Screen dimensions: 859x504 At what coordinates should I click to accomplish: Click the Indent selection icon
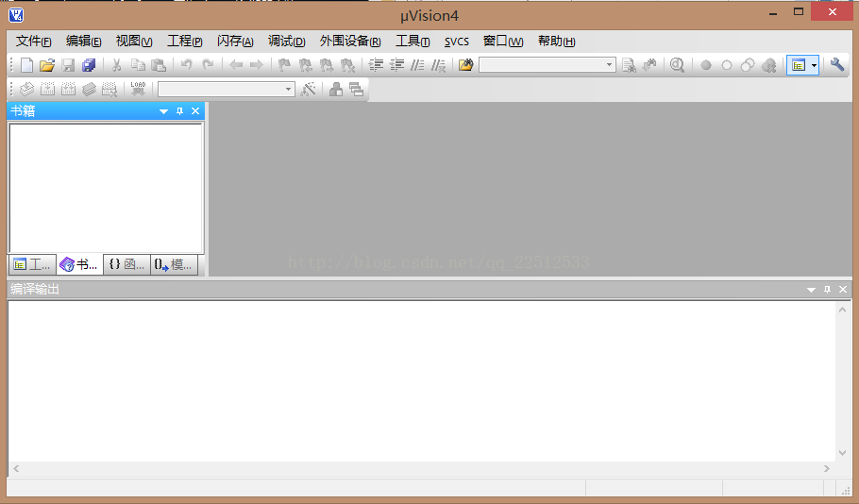pos(376,65)
